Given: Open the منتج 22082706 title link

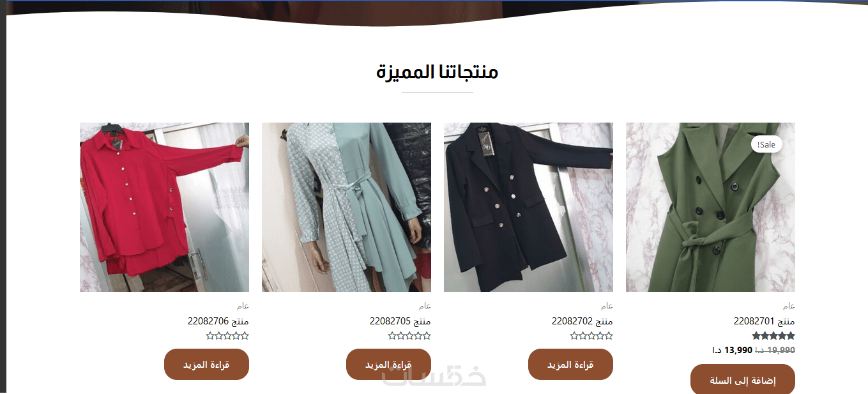Looking at the screenshot, I should [218, 321].
